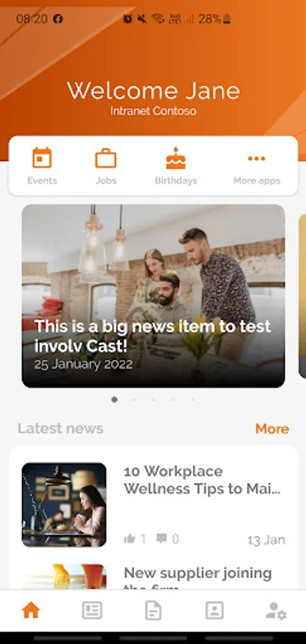
Task: Open the news feed tab icon
Action: pos(92,610)
